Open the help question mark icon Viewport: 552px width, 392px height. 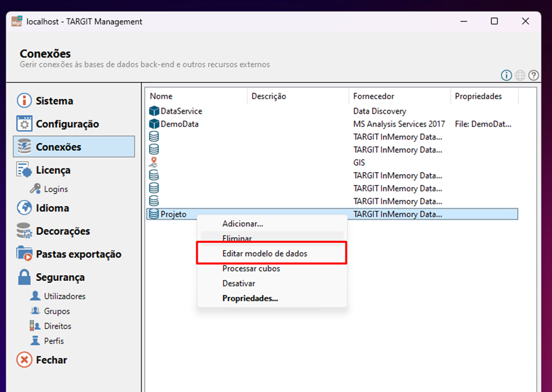coord(533,75)
